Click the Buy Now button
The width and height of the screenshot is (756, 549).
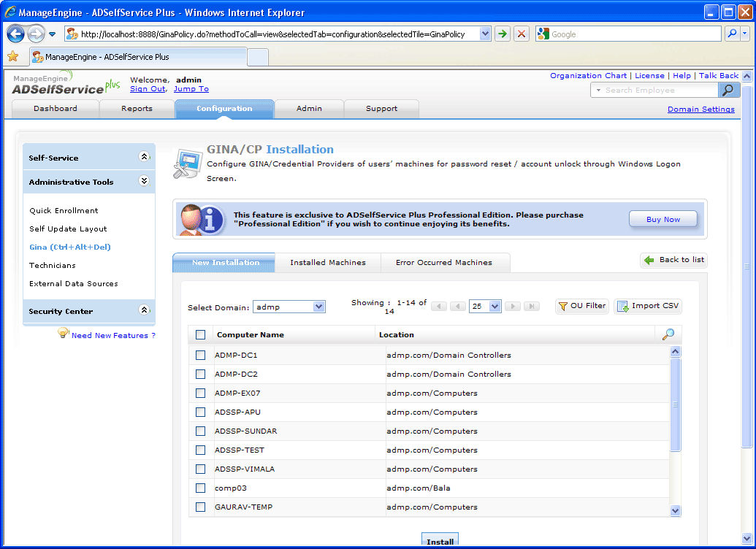[x=663, y=219]
